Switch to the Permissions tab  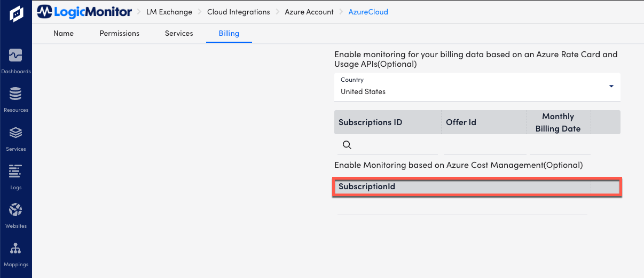[120, 33]
